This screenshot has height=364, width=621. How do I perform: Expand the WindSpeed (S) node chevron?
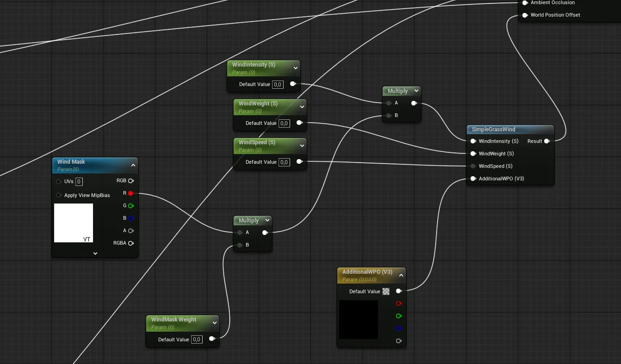(302, 146)
